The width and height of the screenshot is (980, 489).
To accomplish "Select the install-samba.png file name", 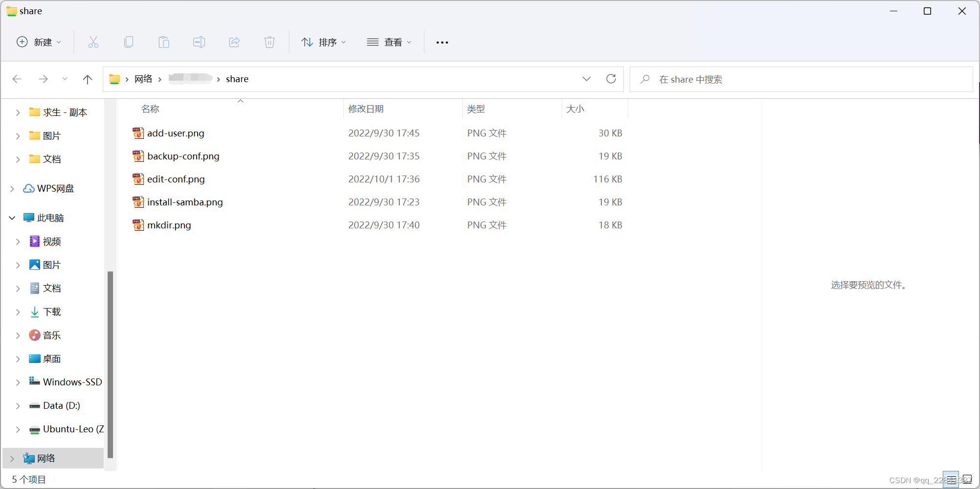I will tap(185, 202).
